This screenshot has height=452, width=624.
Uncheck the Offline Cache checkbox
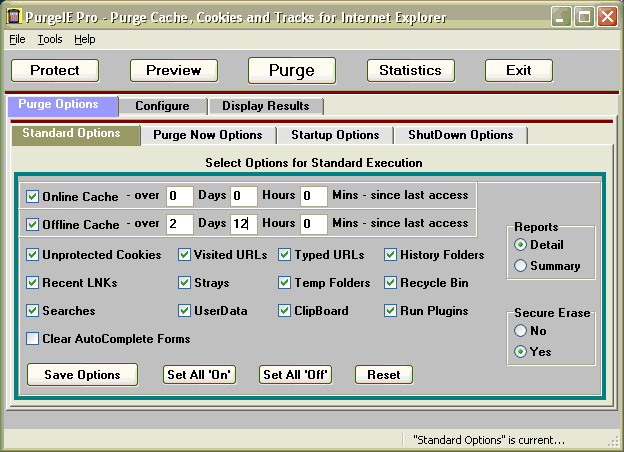32,224
